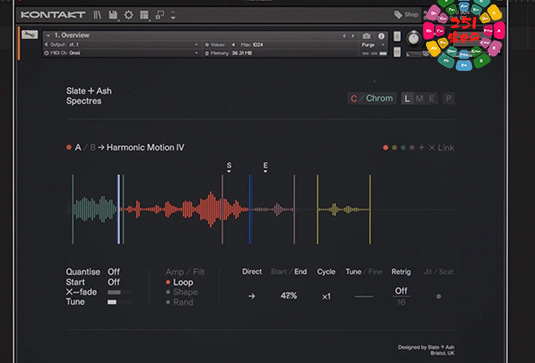Viewport: 535px width, 363px height.
Task: Select the yellow loop region dot
Action: pos(394,148)
